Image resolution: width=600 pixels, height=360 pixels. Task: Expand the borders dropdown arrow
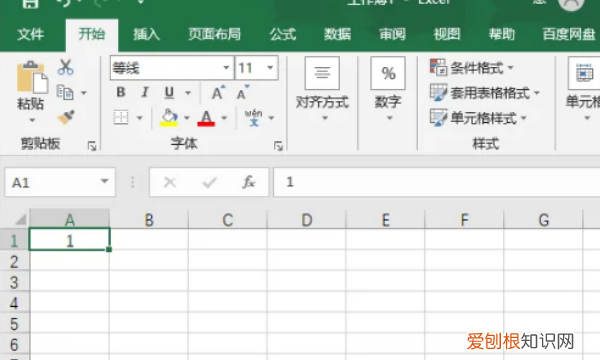(140, 118)
